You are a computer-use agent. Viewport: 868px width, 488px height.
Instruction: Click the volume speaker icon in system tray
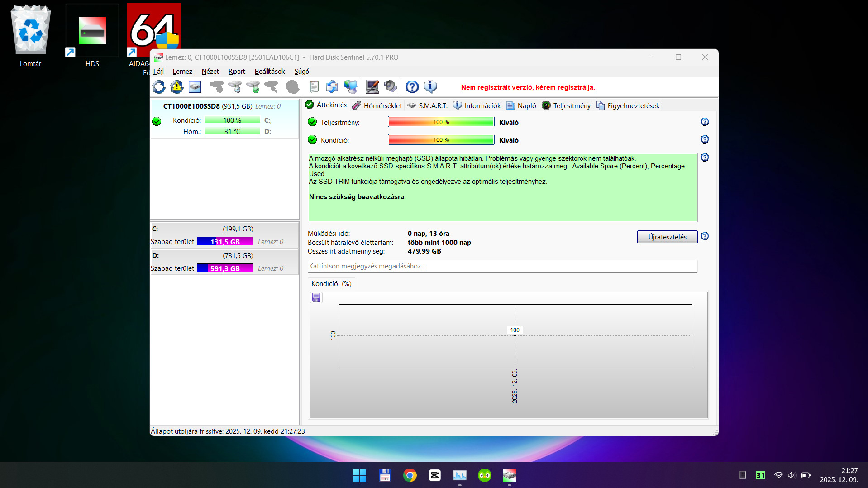(x=791, y=475)
